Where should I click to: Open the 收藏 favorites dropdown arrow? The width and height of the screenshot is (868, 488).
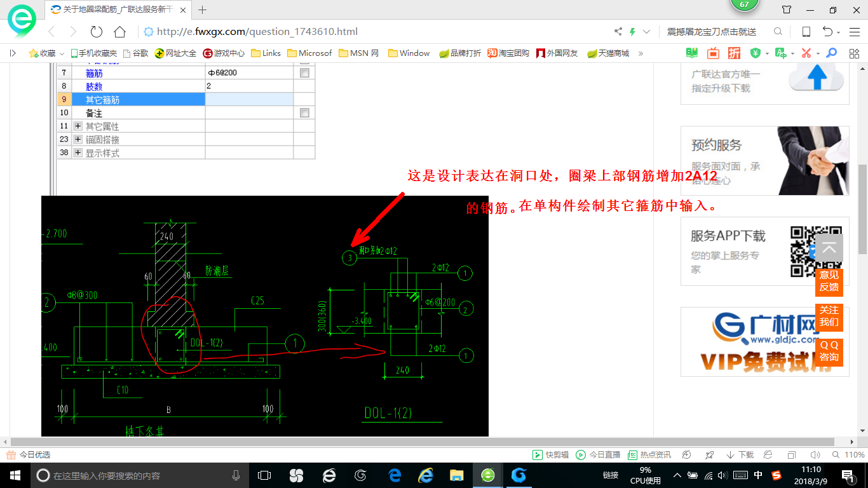pyautogui.click(x=61, y=54)
